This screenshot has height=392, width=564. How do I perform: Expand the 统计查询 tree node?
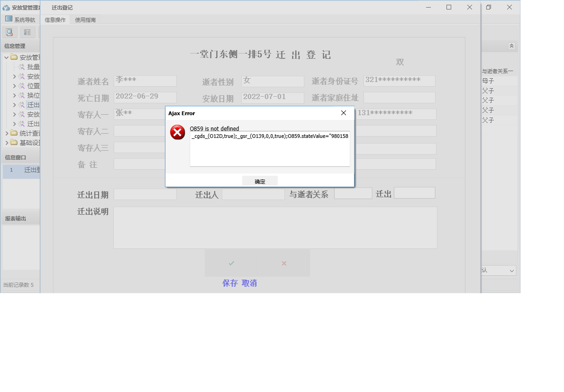click(8, 133)
